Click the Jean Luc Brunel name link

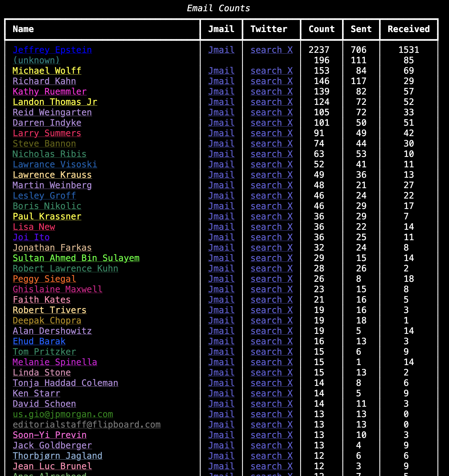point(52,466)
